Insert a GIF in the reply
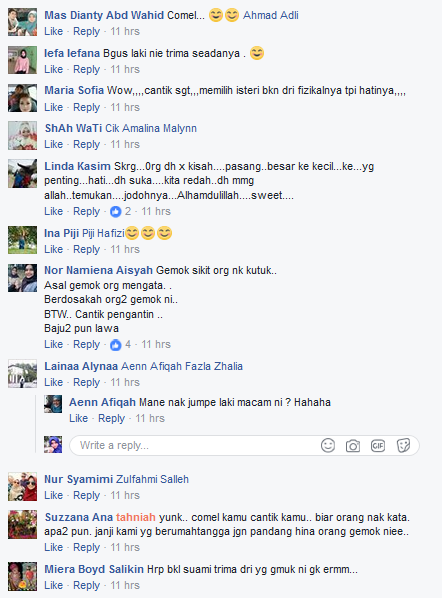The height and width of the screenshot is (598, 442). click(378, 445)
